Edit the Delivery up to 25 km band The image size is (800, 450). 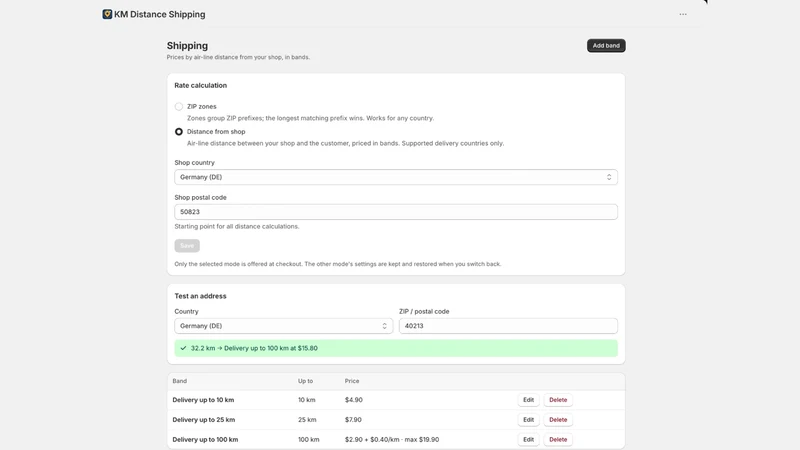point(528,420)
